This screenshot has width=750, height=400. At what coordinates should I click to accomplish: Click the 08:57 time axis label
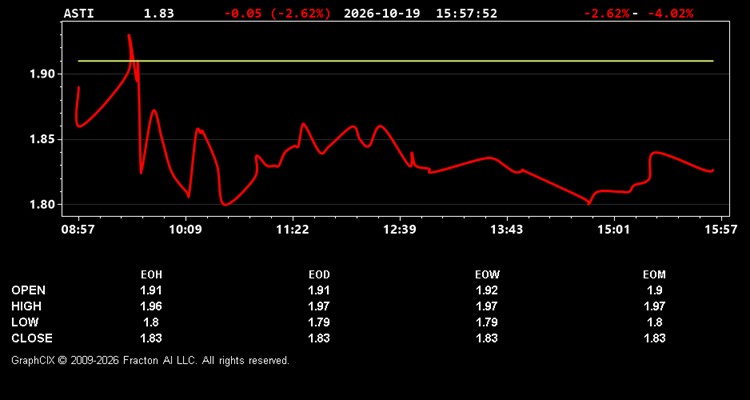coord(77,229)
